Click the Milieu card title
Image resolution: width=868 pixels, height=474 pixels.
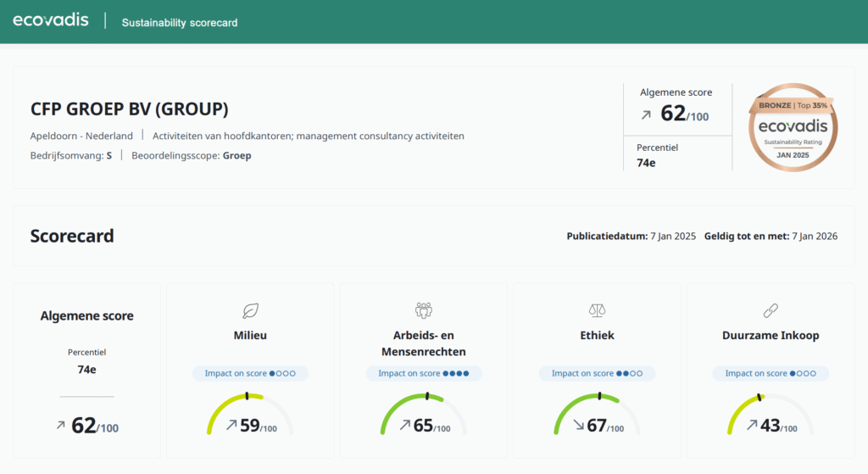pos(250,335)
